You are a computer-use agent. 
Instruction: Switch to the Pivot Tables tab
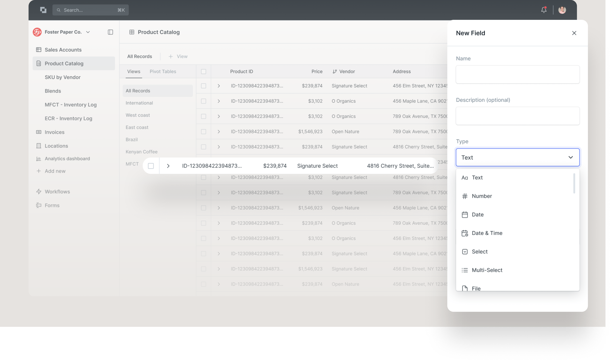(163, 72)
